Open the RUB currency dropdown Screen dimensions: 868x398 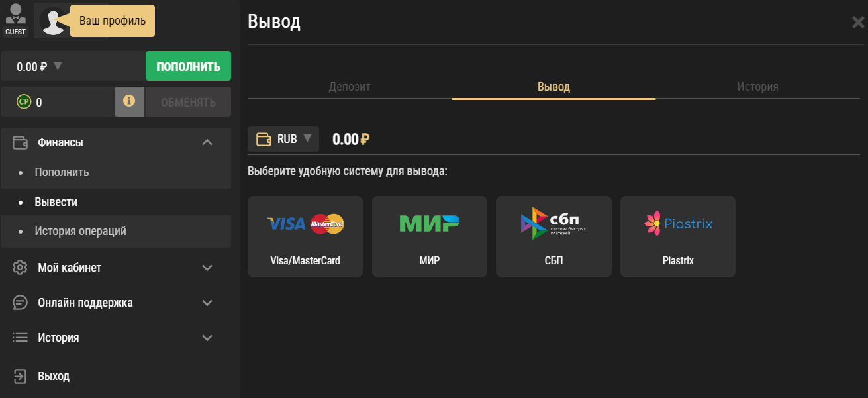283,138
